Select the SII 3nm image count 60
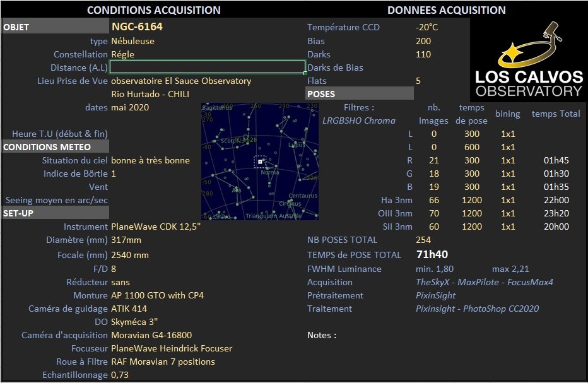Viewport: 588px width, 383px height. click(434, 227)
